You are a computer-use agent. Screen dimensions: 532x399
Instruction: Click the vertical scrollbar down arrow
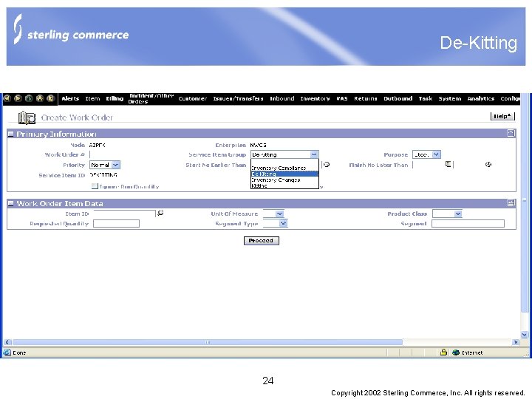click(x=524, y=335)
